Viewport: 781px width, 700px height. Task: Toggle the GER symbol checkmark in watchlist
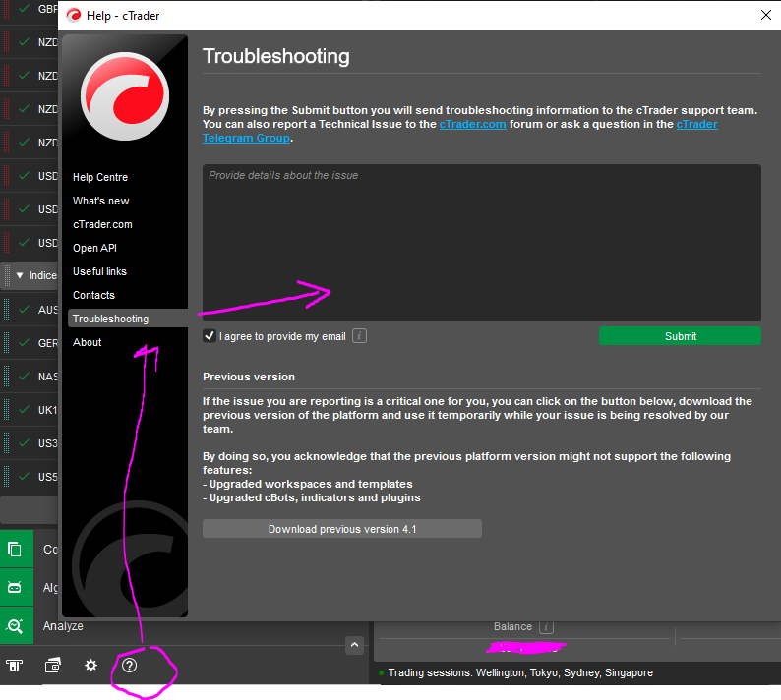24,342
